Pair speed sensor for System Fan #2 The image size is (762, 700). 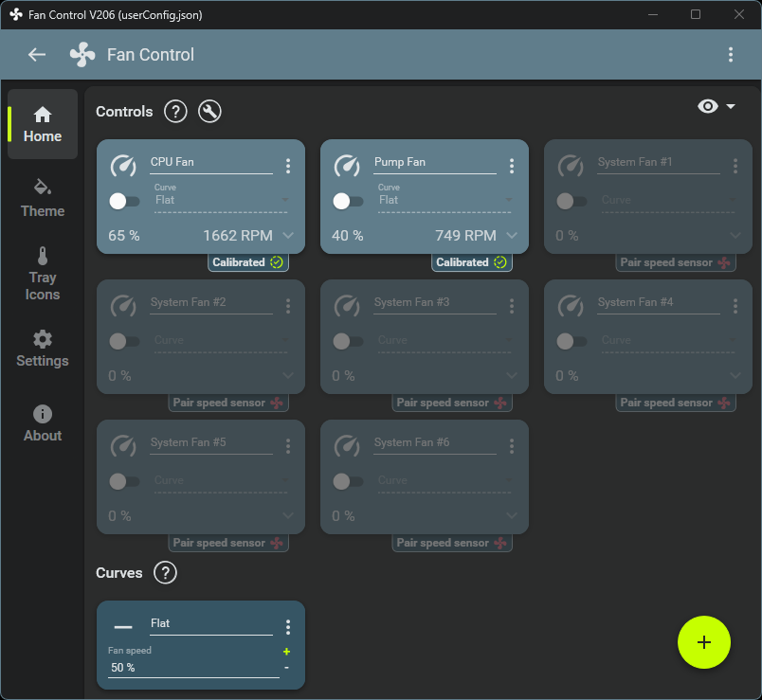click(x=228, y=403)
